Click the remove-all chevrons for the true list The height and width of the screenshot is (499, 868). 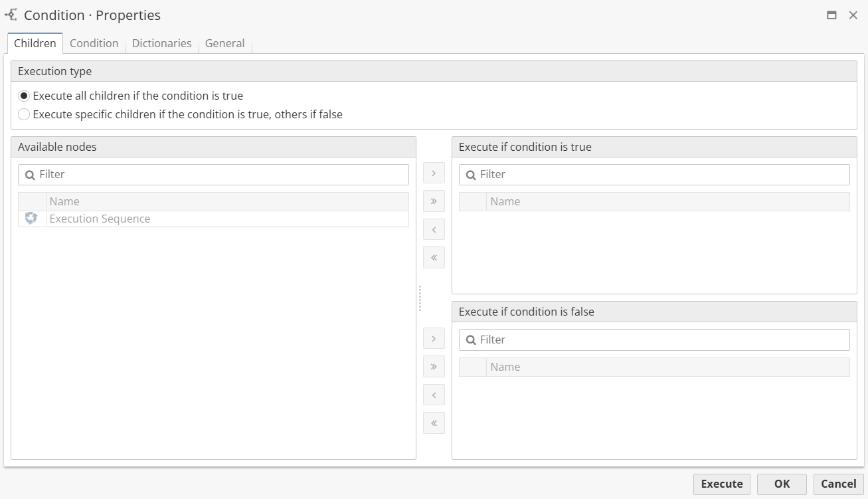(x=434, y=257)
